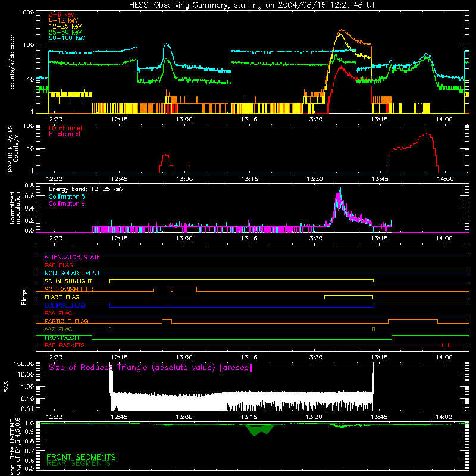The width and height of the screenshot is (476, 476).
Task: Select the ATTENUATOR_STATE flag label
Action: coord(72,258)
